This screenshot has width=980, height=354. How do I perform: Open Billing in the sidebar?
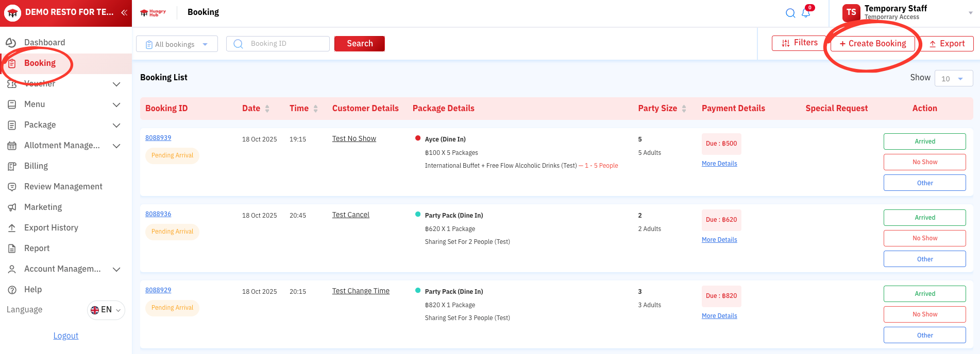pyautogui.click(x=36, y=166)
